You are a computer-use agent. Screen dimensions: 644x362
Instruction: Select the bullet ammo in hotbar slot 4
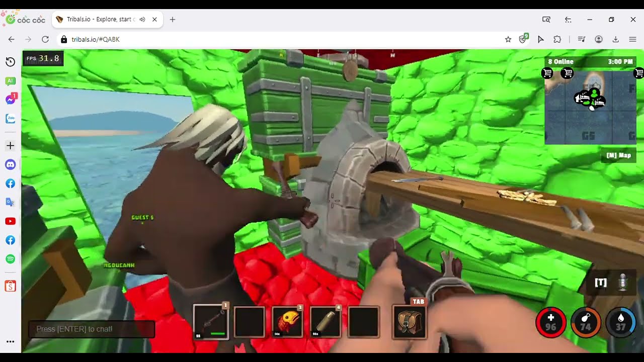point(326,322)
